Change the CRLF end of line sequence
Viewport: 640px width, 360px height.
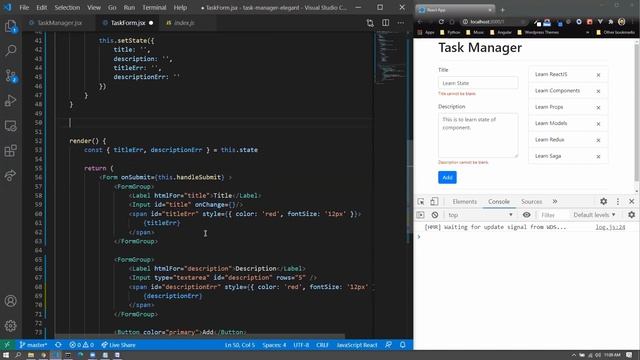pos(322,345)
